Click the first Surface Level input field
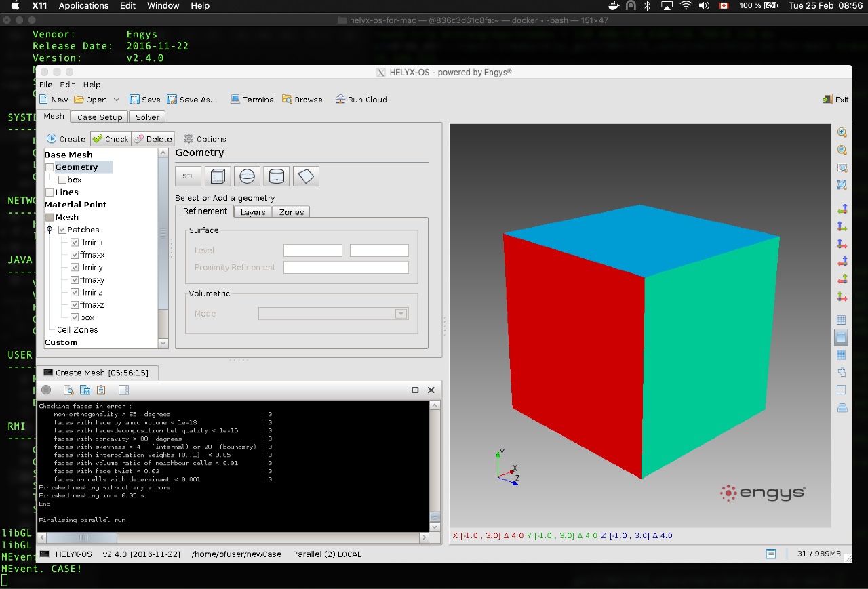 (313, 251)
